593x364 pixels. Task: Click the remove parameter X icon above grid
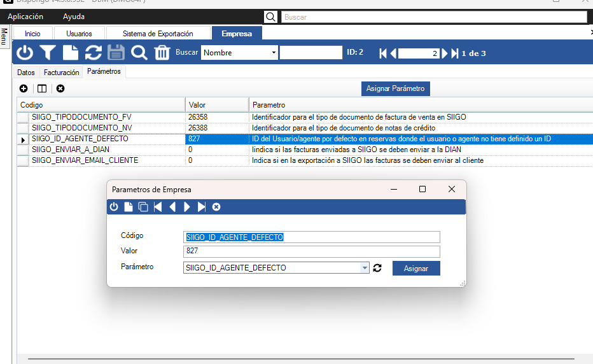tap(60, 88)
